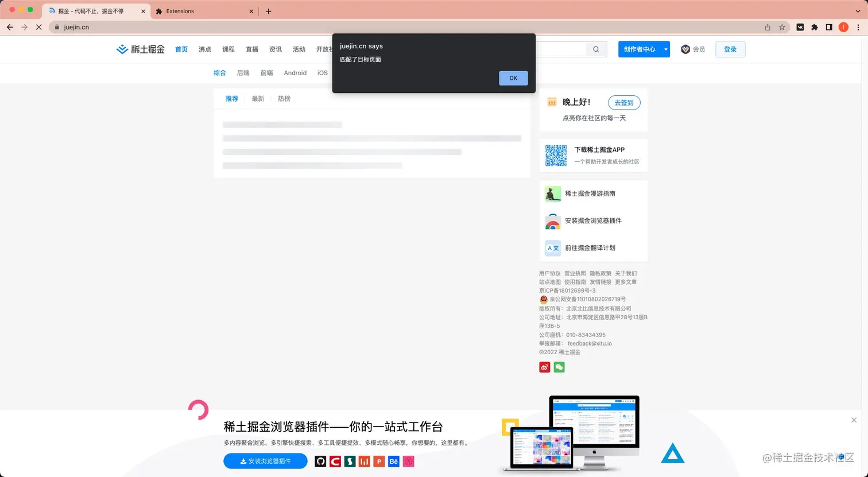Click 安装浏览器插件 banner button
This screenshot has width=868, height=477.
[x=265, y=461]
